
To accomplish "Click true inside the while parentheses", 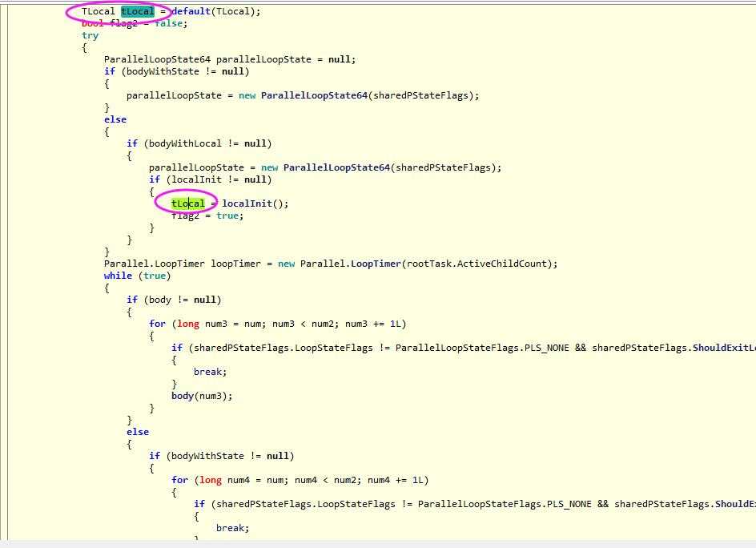I will coord(155,276).
